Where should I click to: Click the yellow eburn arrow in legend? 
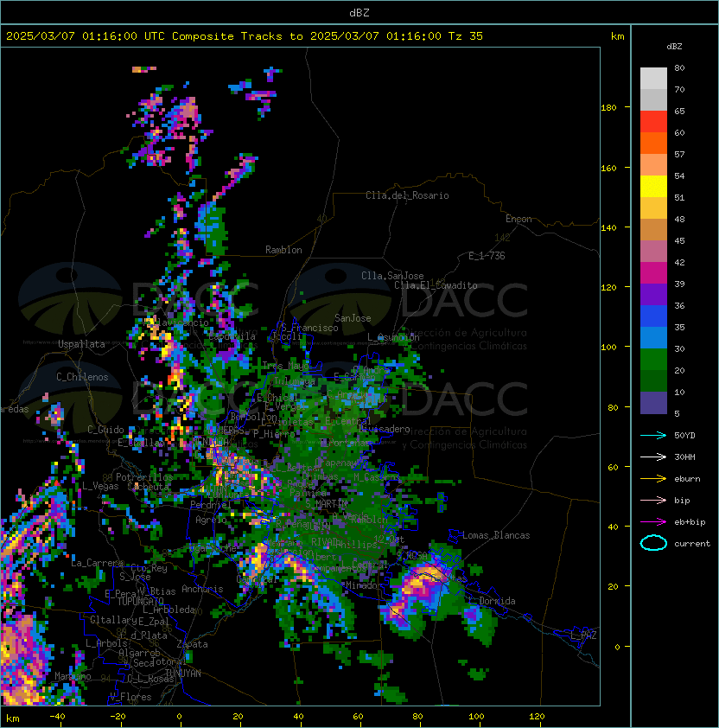click(653, 479)
